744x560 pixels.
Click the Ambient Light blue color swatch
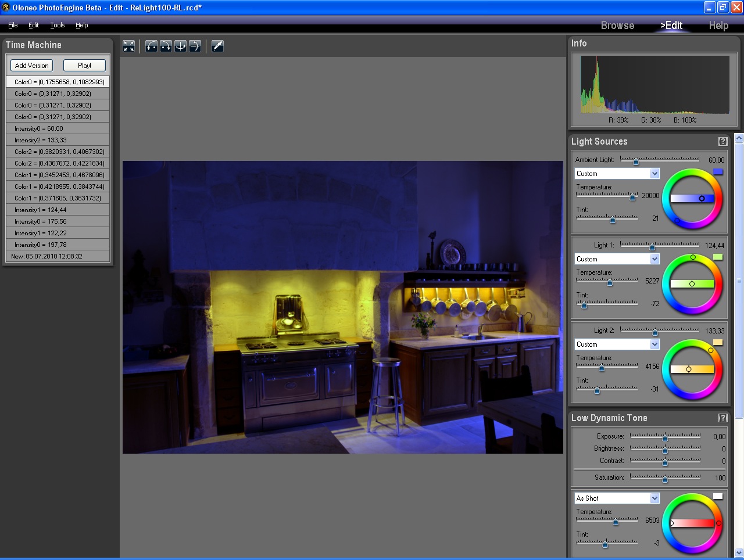tap(718, 172)
